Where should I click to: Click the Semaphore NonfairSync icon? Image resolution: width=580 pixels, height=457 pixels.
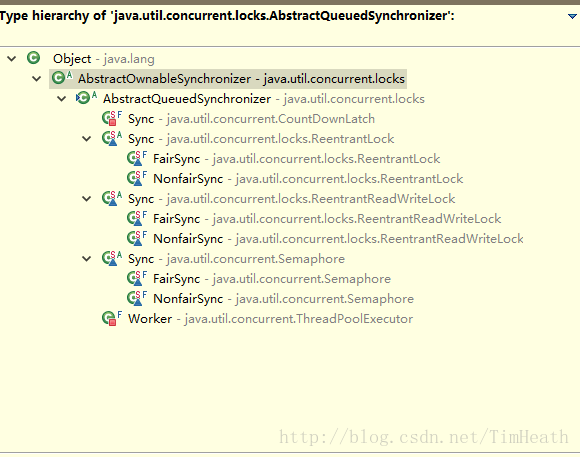[137, 298]
